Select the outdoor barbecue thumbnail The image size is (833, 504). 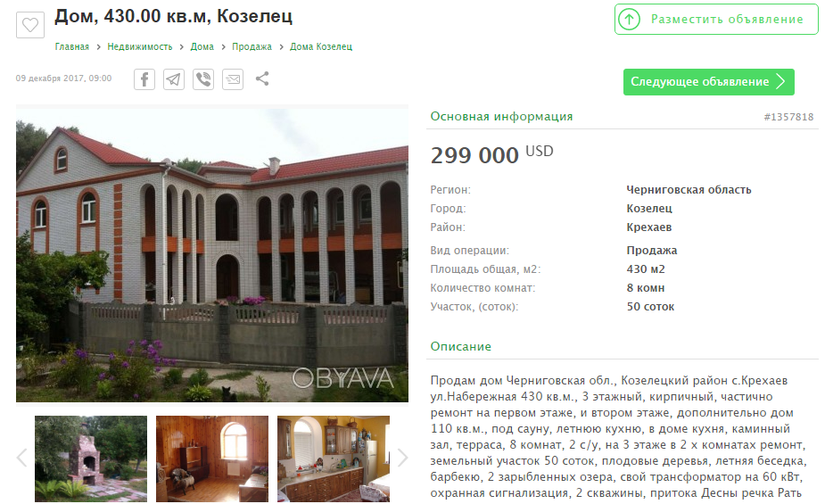click(91, 459)
